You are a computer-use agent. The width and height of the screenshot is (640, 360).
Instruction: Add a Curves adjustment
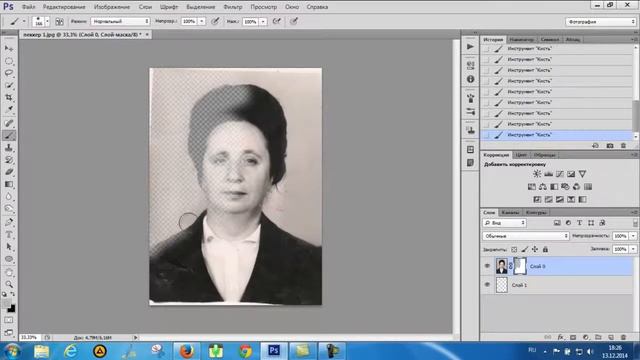(560, 174)
